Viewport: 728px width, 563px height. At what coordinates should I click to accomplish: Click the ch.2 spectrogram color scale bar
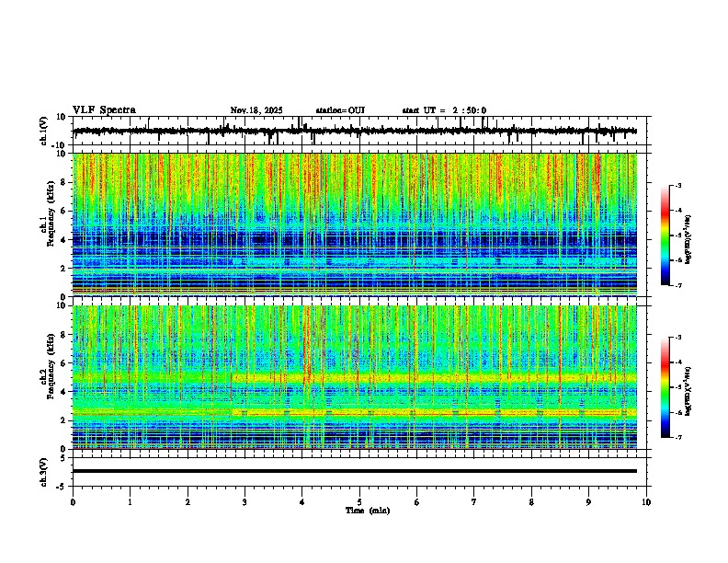coord(665,387)
